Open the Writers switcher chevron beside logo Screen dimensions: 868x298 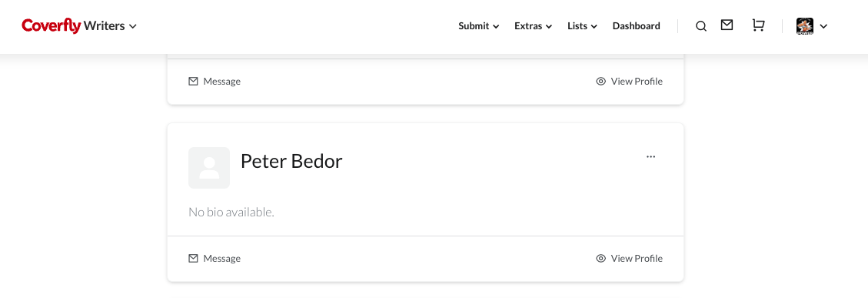pyautogui.click(x=133, y=26)
